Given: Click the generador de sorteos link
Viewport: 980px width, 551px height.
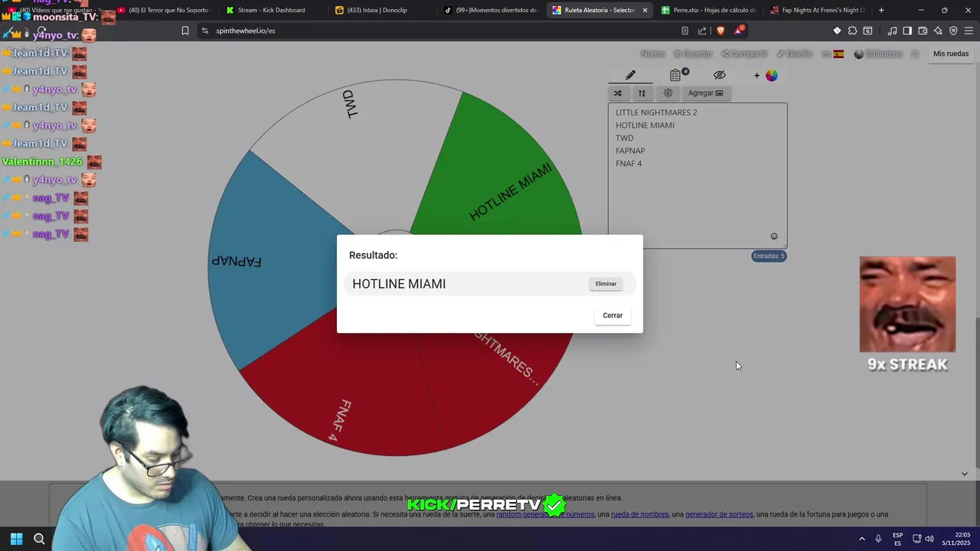Looking at the screenshot, I should (719, 514).
